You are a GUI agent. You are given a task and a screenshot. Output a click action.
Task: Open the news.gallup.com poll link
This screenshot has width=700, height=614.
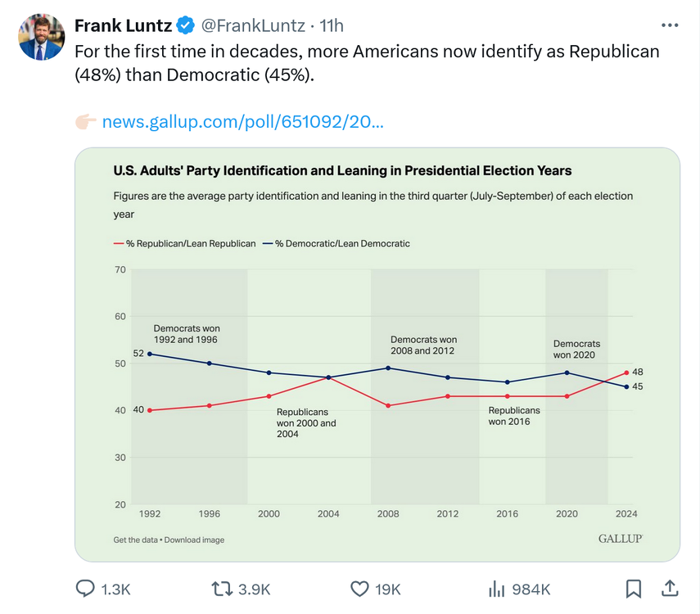click(242, 123)
